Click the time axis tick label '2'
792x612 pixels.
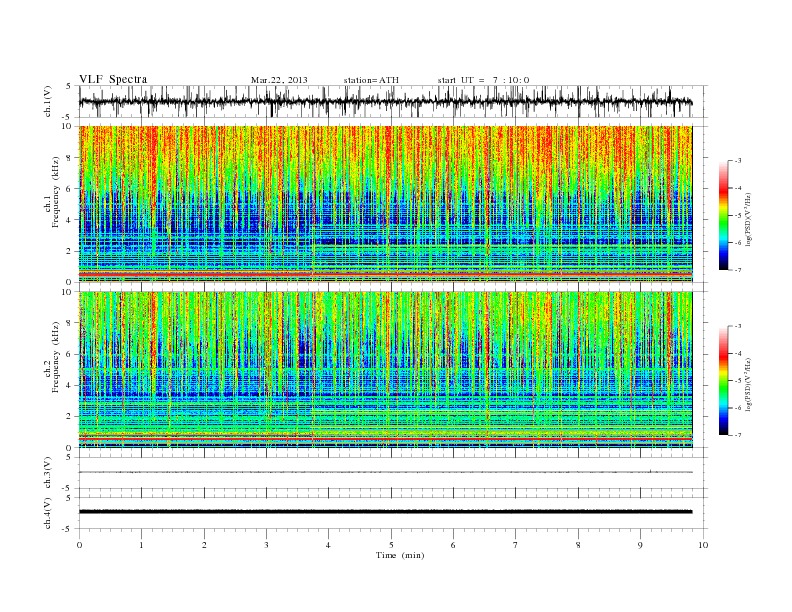[204, 545]
